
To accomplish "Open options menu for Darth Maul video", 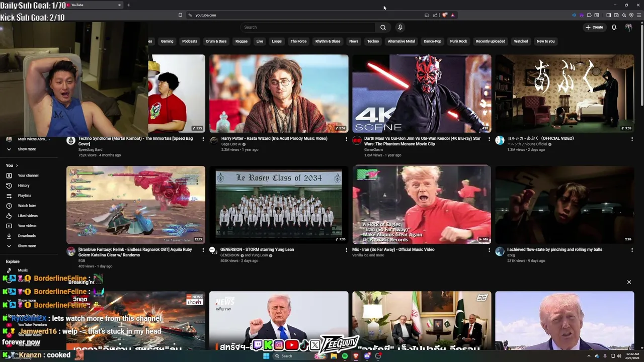I will [489, 139].
